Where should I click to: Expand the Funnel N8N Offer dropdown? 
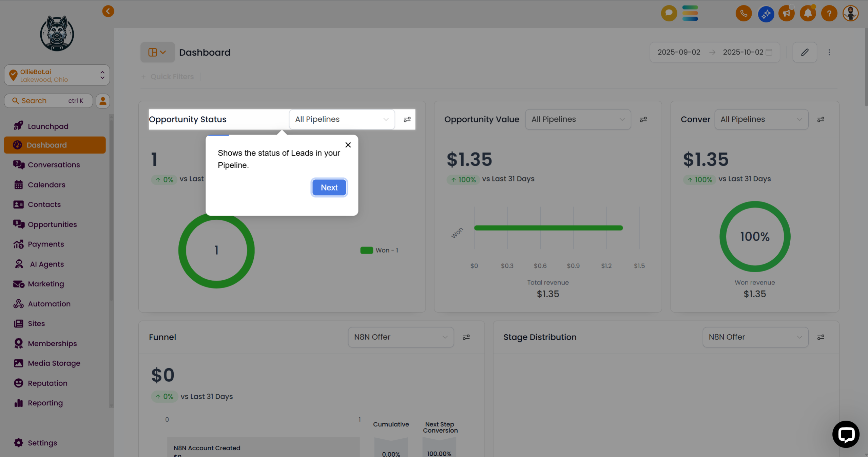coord(401,337)
